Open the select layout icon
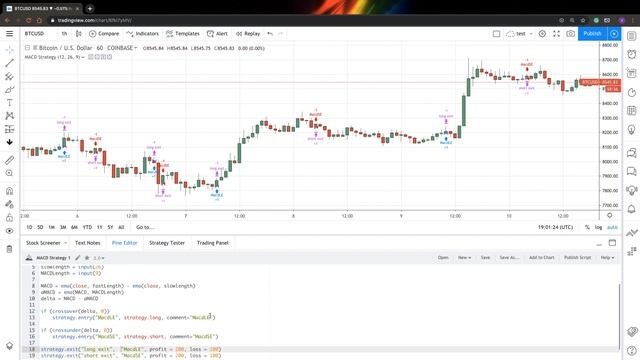The image size is (640, 360). point(496,33)
